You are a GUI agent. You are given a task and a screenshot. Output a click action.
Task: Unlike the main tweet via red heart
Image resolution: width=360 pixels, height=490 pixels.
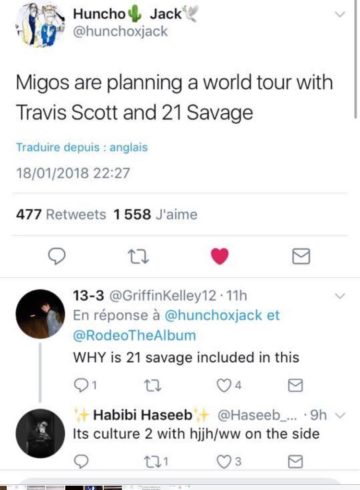pyautogui.click(x=220, y=256)
